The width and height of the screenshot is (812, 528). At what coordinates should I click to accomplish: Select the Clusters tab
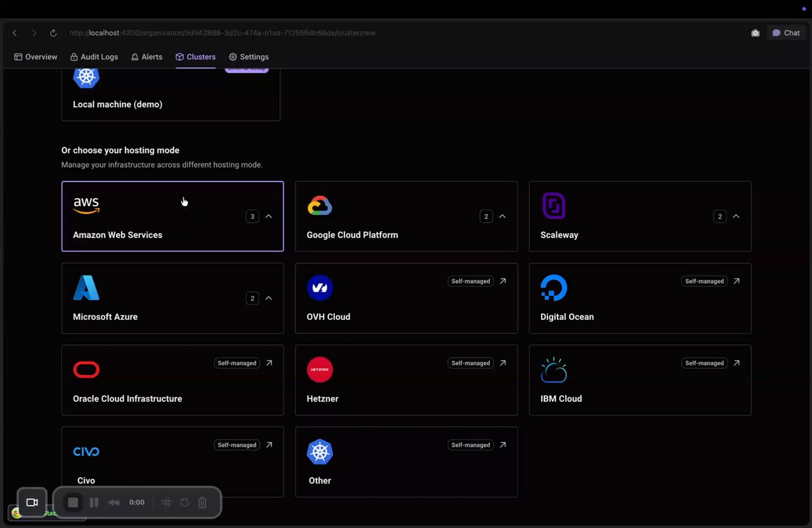(195, 57)
